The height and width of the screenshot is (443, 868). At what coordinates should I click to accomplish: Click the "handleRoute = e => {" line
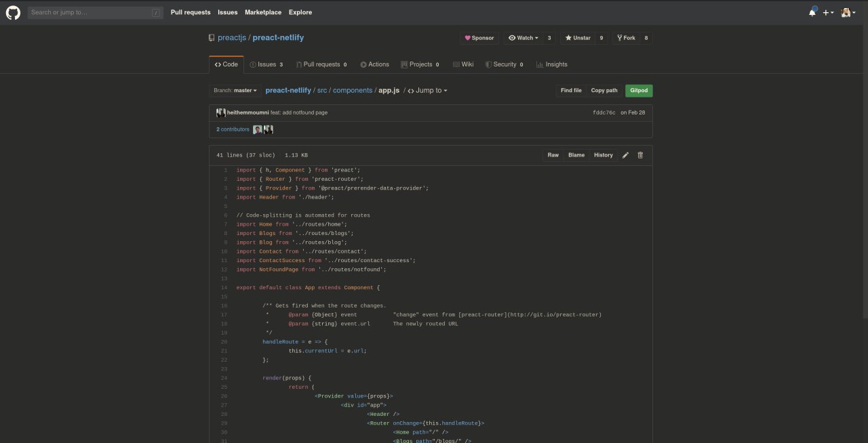pyautogui.click(x=295, y=342)
